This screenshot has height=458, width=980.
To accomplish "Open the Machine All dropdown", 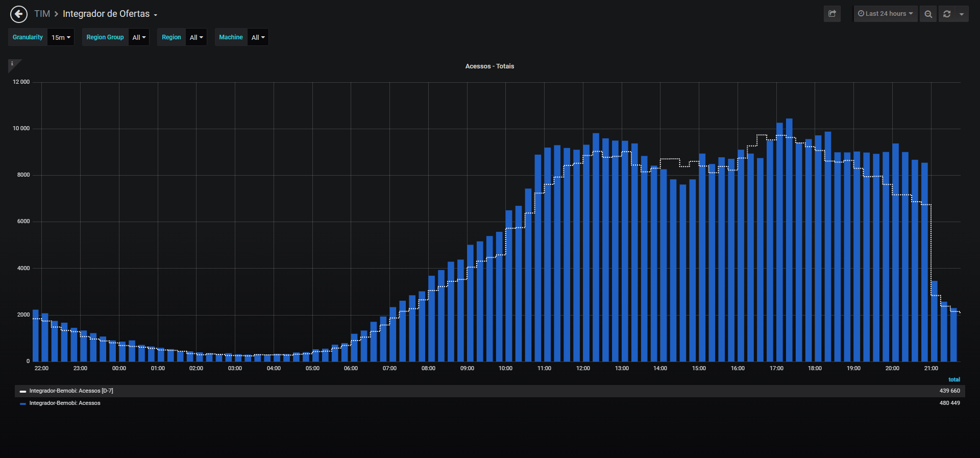I will (x=258, y=37).
